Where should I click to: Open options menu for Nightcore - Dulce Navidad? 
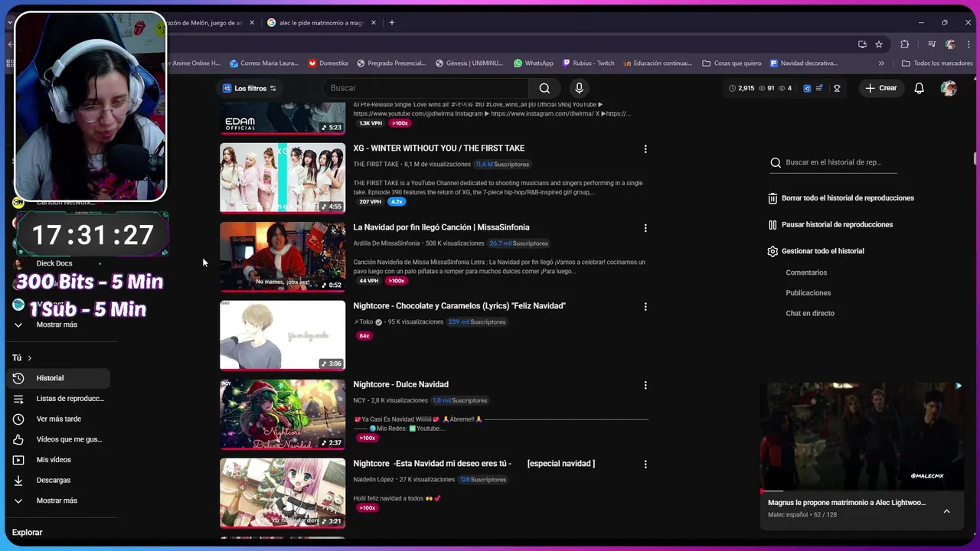point(645,386)
